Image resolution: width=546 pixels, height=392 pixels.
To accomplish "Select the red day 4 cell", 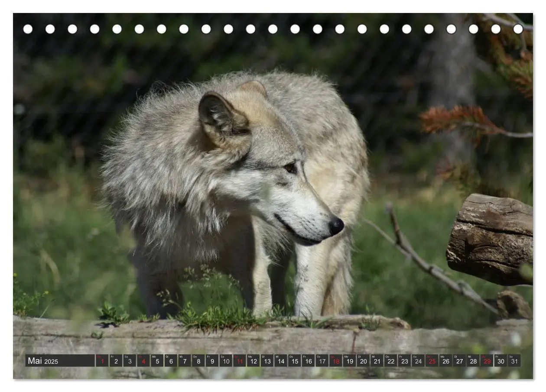I will (143, 361).
